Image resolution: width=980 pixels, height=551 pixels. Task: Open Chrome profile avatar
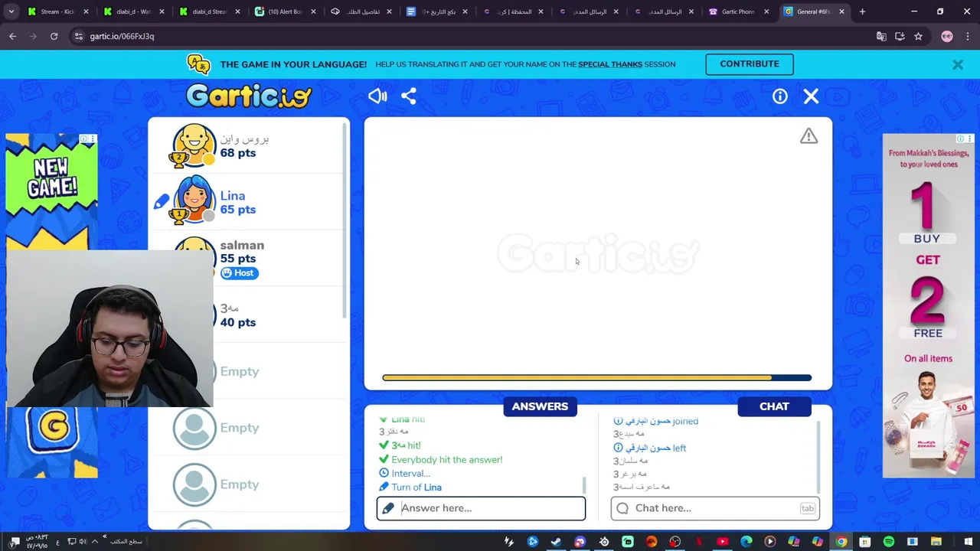[x=947, y=36]
